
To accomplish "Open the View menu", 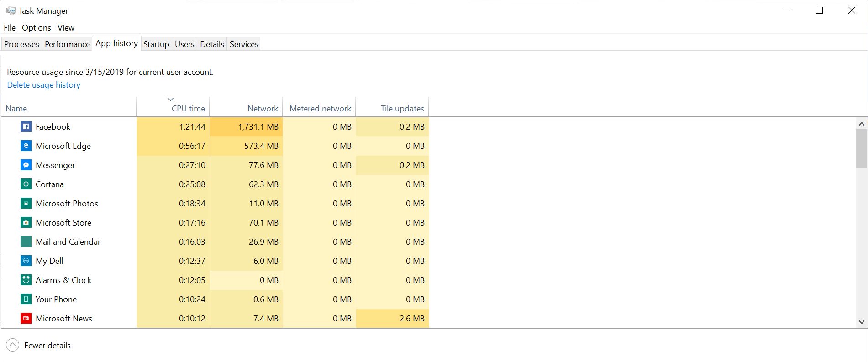I will [66, 28].
